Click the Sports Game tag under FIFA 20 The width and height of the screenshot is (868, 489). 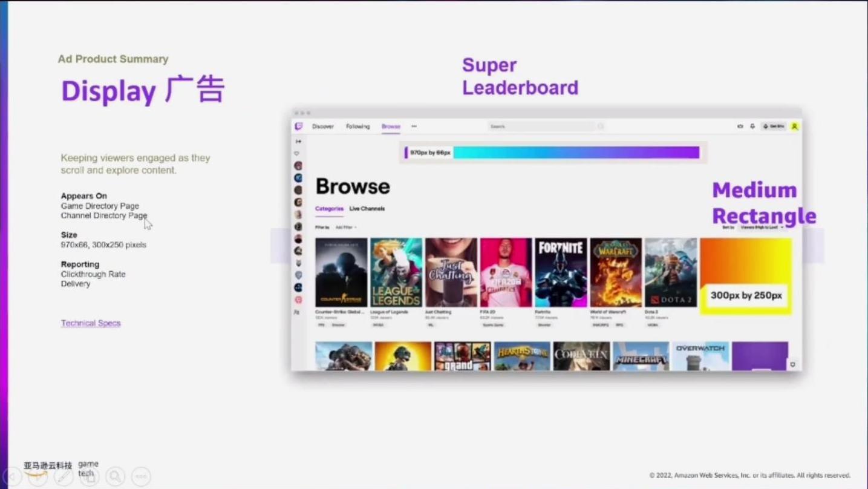(493, 325)
